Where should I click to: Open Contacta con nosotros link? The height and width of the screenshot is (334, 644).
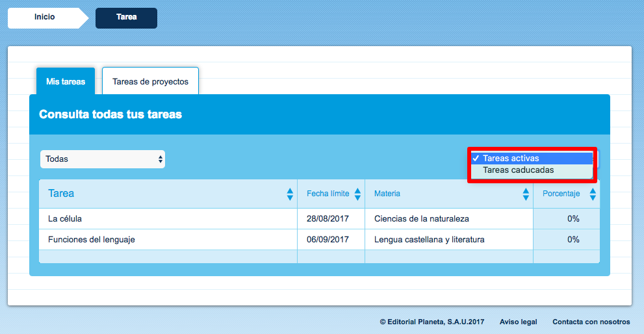591,322
